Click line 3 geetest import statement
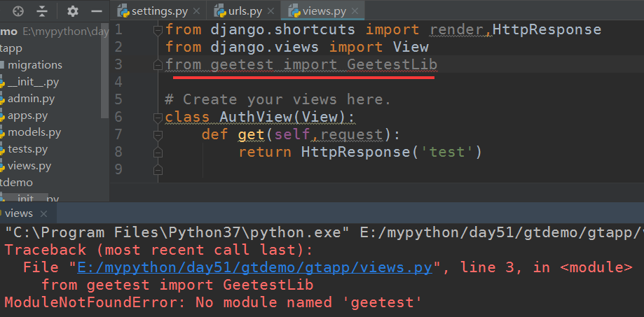This screenshot has height=317, width=644. [301, 65]
